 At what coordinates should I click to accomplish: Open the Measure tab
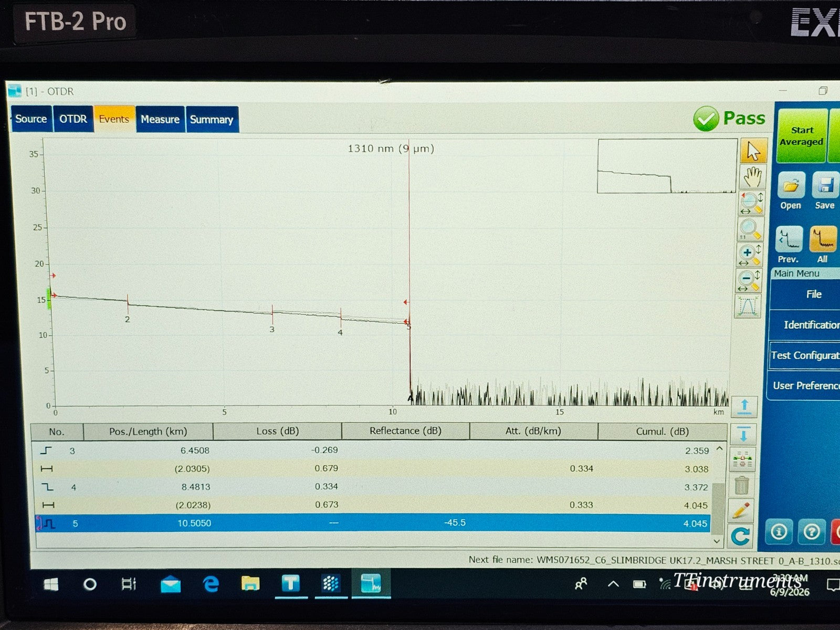pos(160,119)
